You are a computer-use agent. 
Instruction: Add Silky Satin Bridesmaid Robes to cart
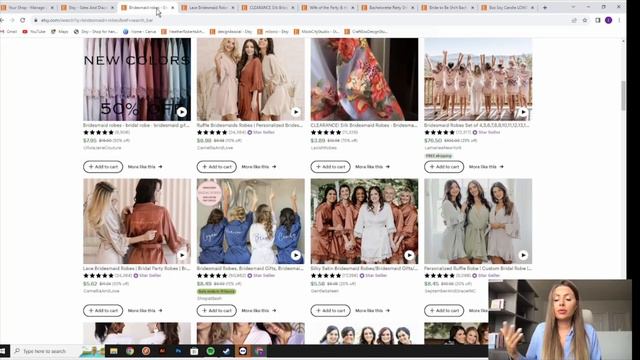tap(330, 310)
